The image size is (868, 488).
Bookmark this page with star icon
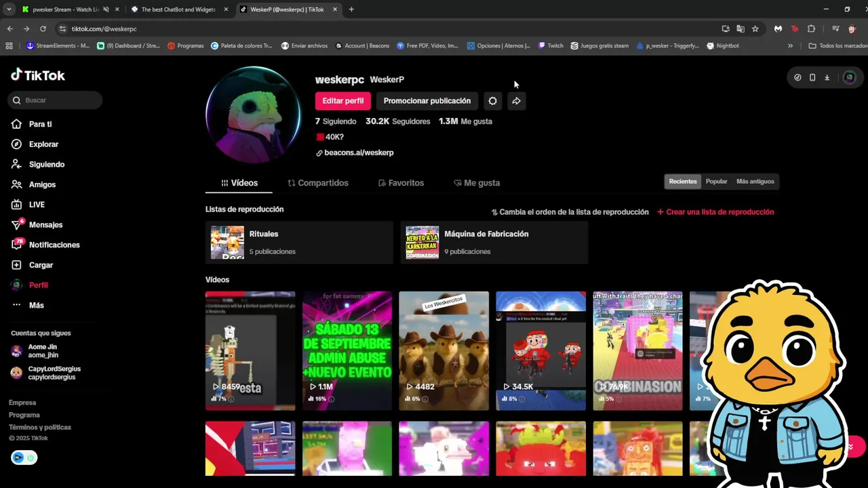pos(755,28)
